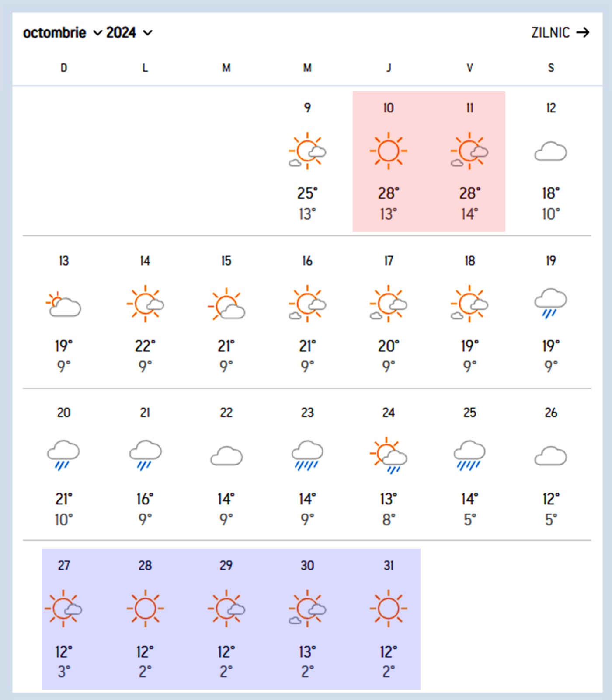Select day number 9 in the calendar
Viewport: 612px width, 700px height.
[x=307, y=108]
